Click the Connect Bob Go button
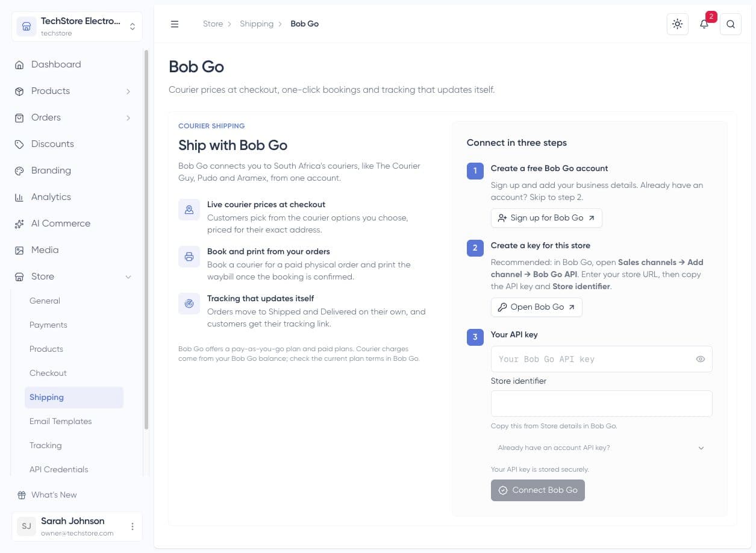Screen dimensions: 756x553 [538, 490]
